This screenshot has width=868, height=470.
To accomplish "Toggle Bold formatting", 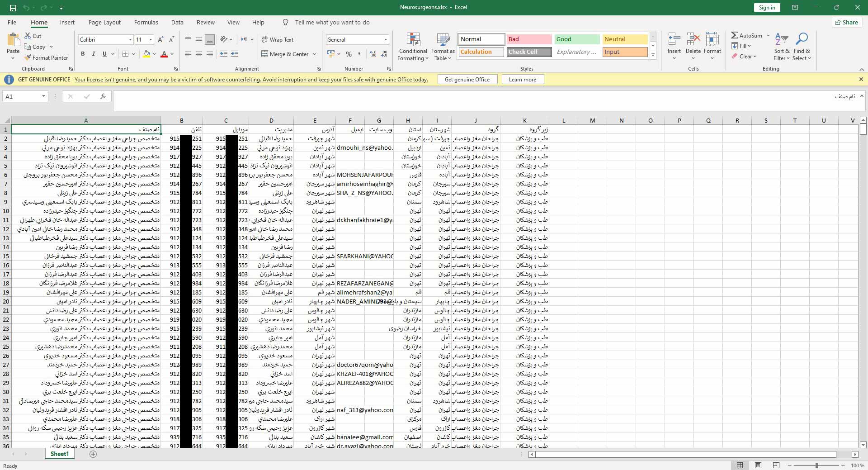I will (x=83, y=54).
